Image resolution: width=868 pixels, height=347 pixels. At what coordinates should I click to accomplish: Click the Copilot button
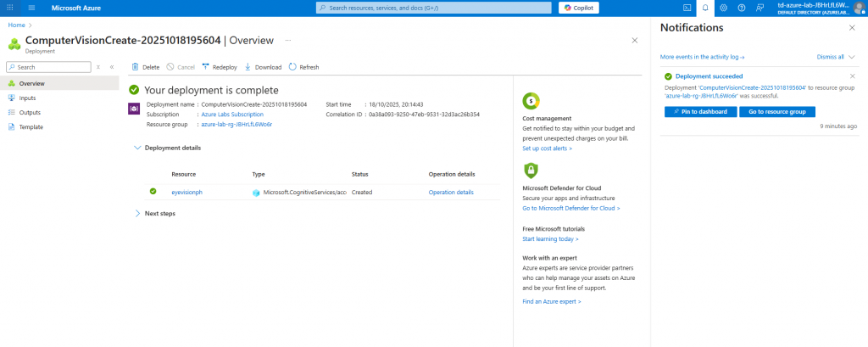coord(578,8)
